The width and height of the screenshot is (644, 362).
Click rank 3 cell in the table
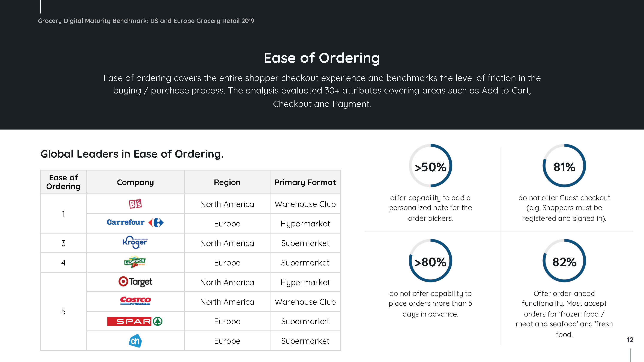[x=63, y=243]
